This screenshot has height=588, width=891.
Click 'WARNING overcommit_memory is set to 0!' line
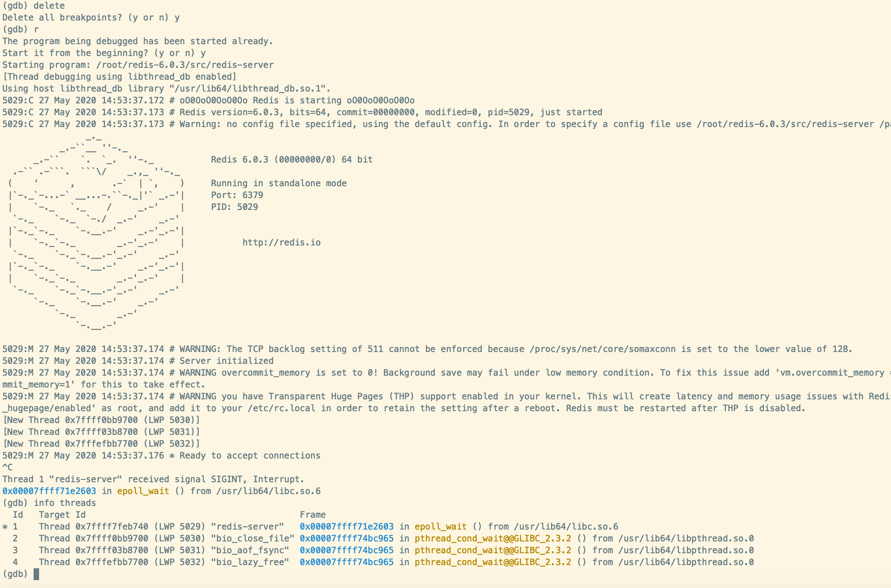[446, 373]
